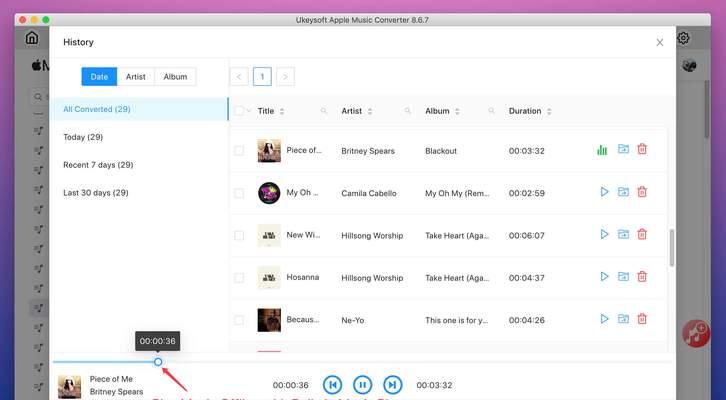
Task: Switch to the Date tab
Action: pyautogui.click(x=99, y=77)
